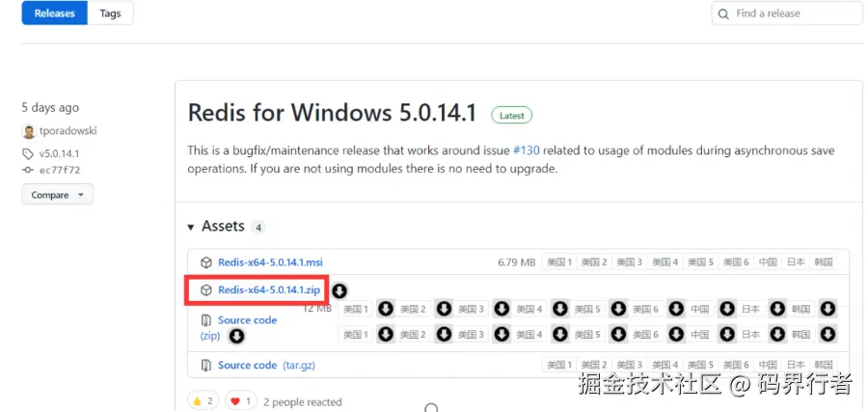Download Source code (tar.gz)

click(x=248, y=365)
